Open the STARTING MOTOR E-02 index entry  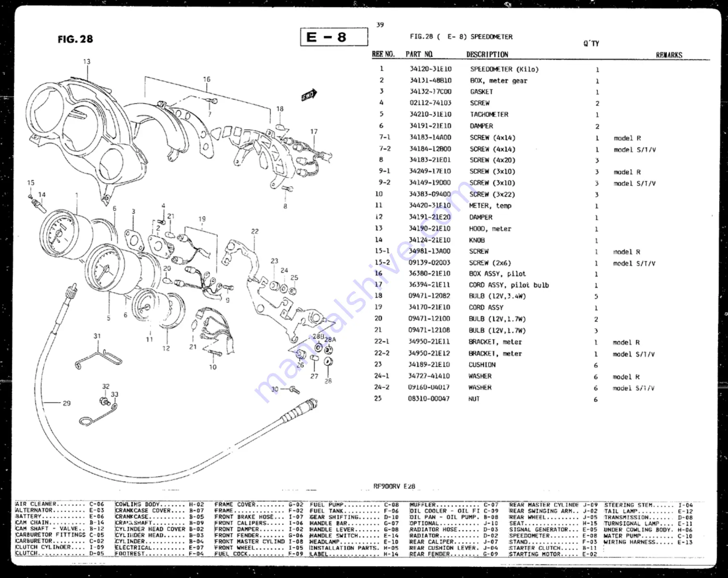click(x=553, y=554)
